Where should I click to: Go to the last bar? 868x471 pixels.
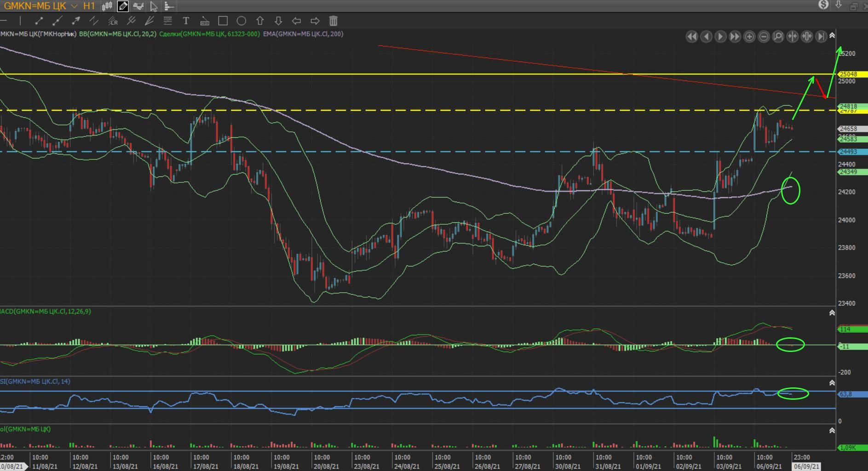coord(821,37)
